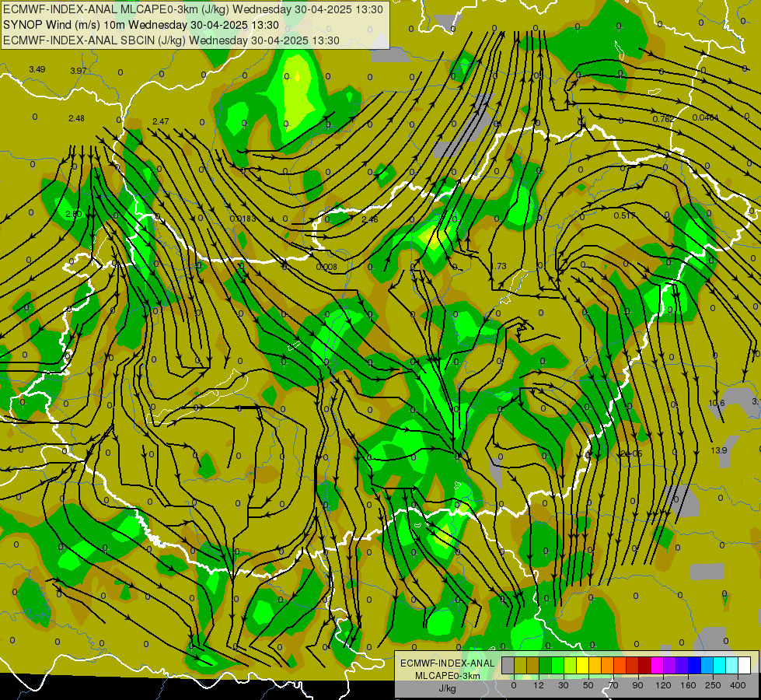Click the ECMWF-INDEX-ANAL SBCIN title line

pyautogui.click(x=171, y=40)
